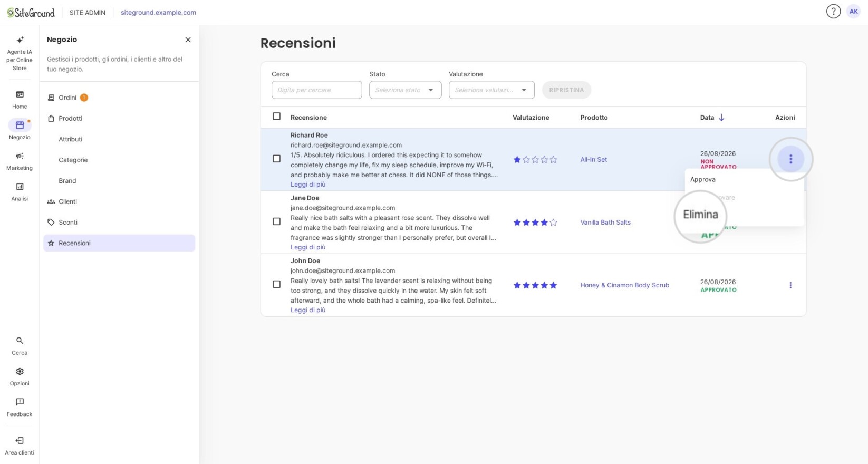Image resolution: width=868 pixels, height=464 pixels.
Task: Click Leggi di più for Richard Roe
Action: pos(308,185)
